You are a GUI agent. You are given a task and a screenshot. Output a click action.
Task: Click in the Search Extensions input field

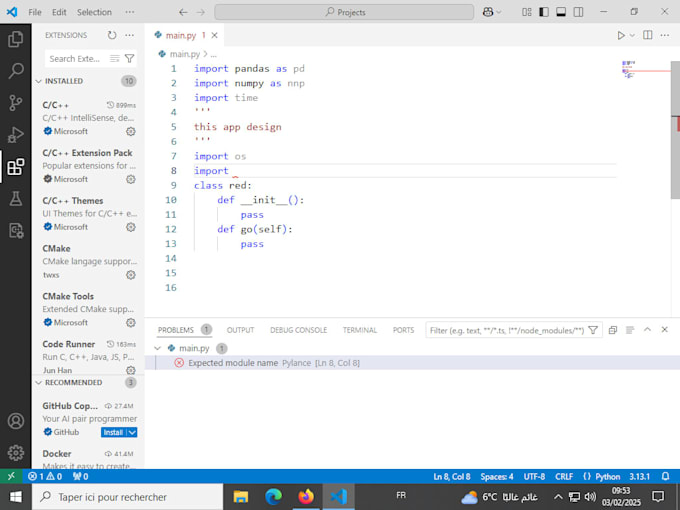pos(76,59)
